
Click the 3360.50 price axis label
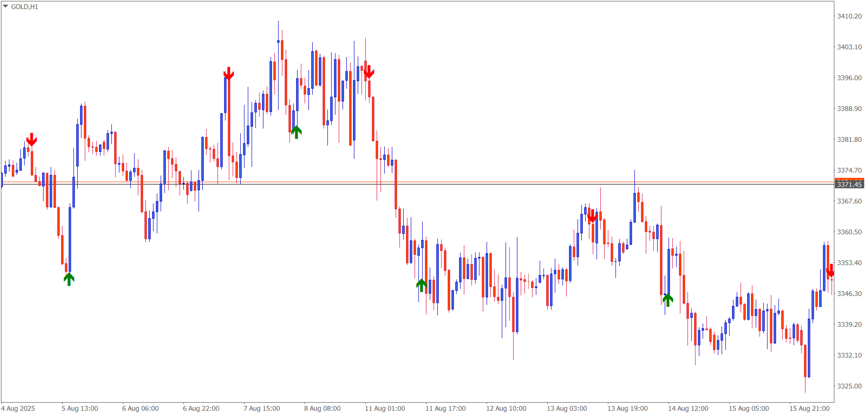tap(849, 232)
